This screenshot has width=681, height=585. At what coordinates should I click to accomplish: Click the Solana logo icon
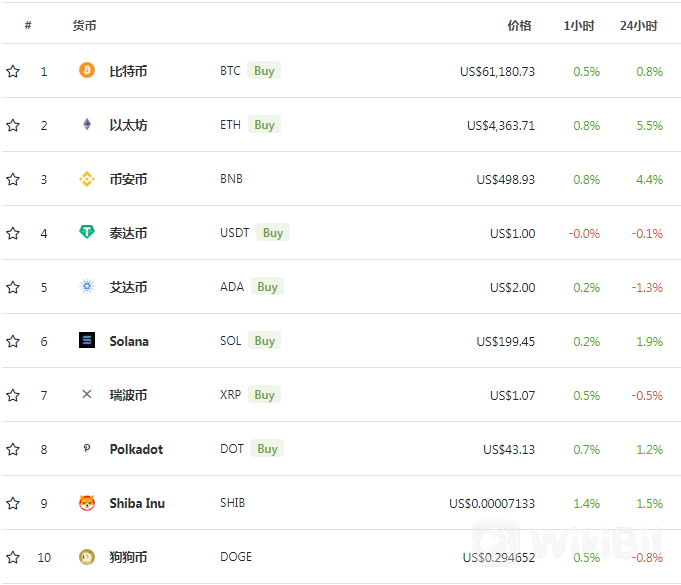87,340
